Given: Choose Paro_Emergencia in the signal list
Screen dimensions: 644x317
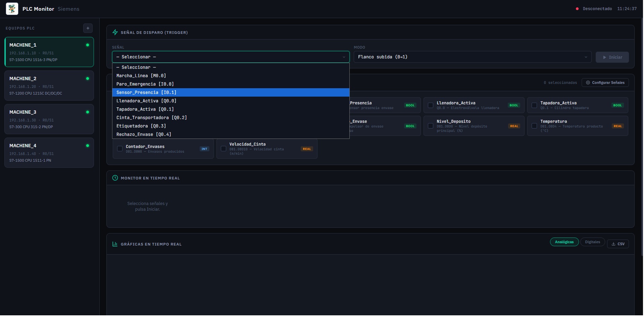Looking at the screenshot, I should coord(145,84).
